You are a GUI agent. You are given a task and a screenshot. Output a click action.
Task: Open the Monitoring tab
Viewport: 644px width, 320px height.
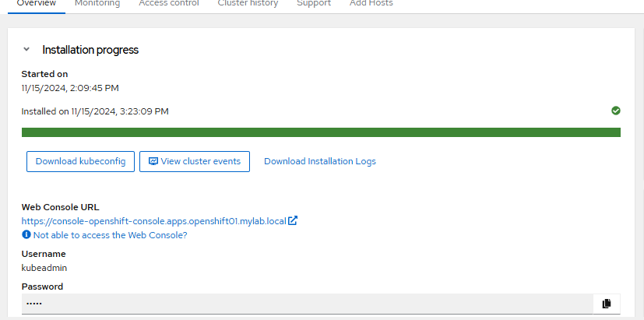[x=97, y=3]
